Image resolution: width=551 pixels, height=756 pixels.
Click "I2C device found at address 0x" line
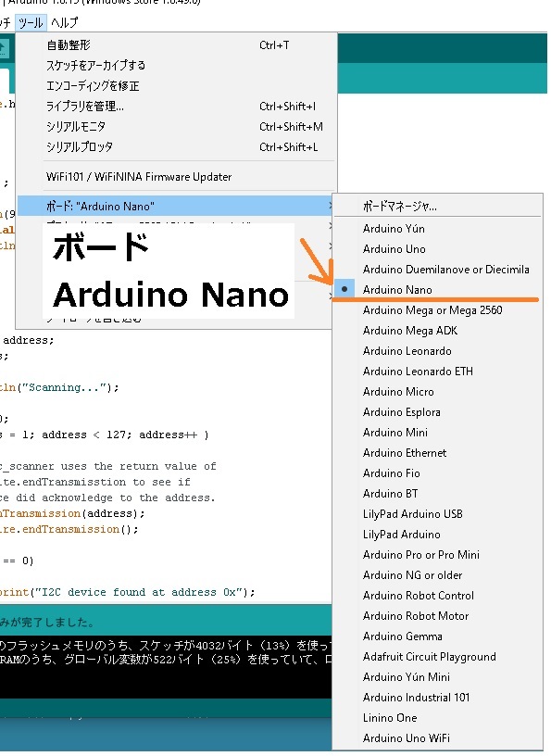pyautogui.click(x=127, y=592)
